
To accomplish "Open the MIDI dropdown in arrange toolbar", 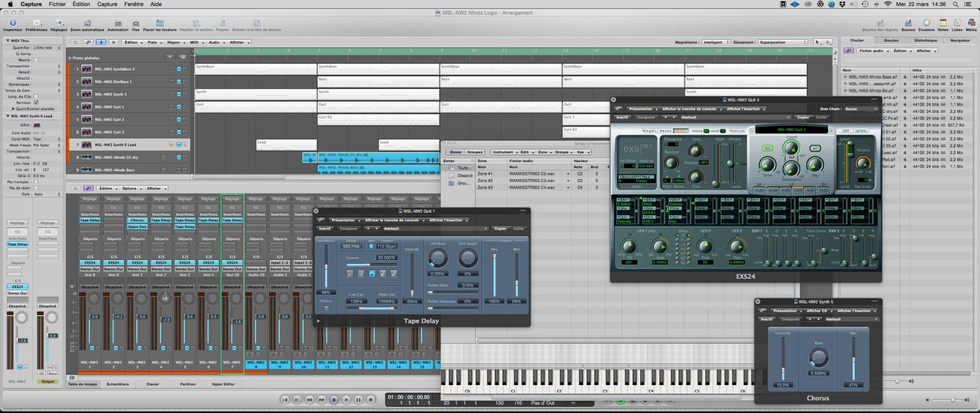I will [197, 42].
